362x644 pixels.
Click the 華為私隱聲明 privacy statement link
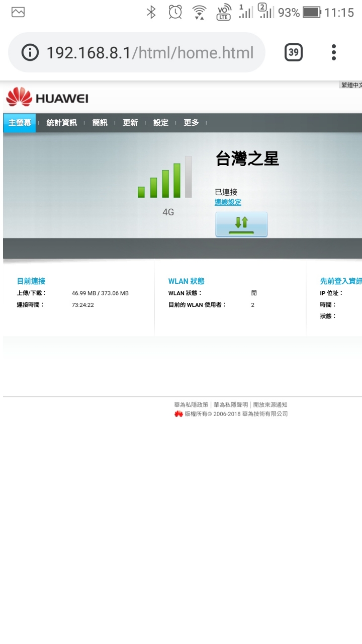[x=231, y=405]
